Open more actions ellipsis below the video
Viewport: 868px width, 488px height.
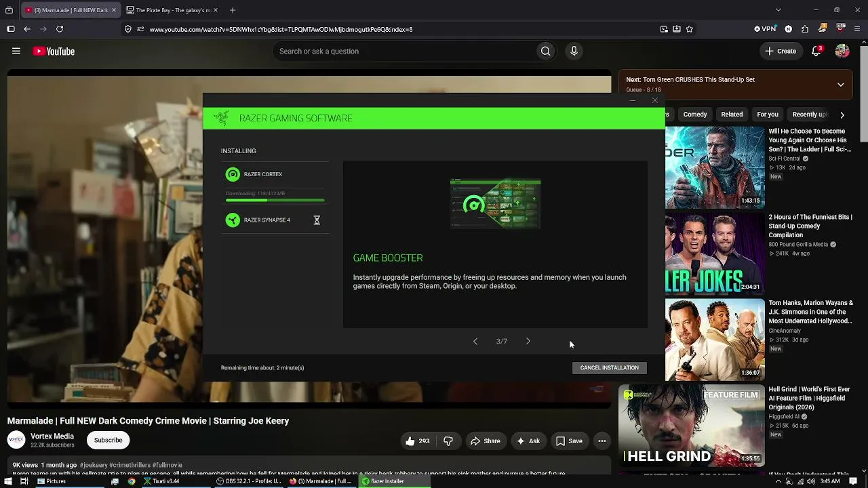coord(601,441)
